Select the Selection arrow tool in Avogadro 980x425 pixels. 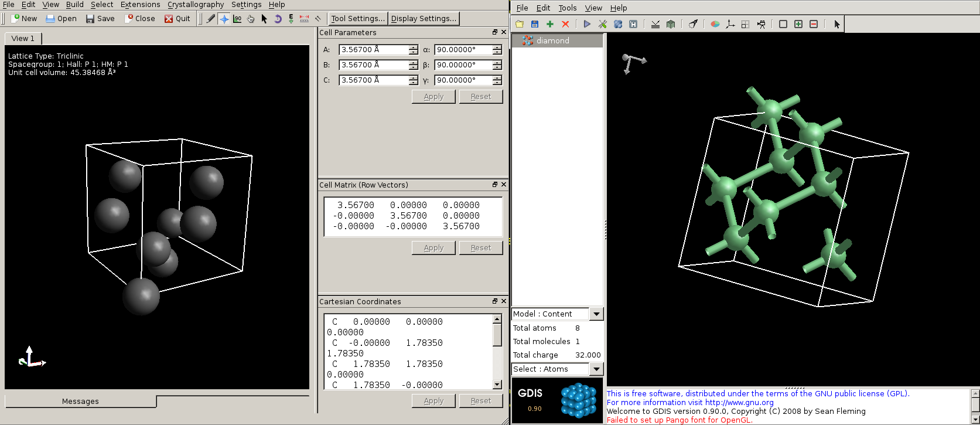[x=264, y=19]
